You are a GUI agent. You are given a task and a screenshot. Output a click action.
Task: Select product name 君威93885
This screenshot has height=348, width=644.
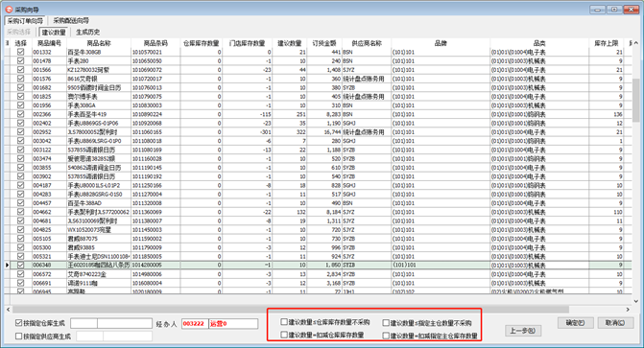point(99,247)
